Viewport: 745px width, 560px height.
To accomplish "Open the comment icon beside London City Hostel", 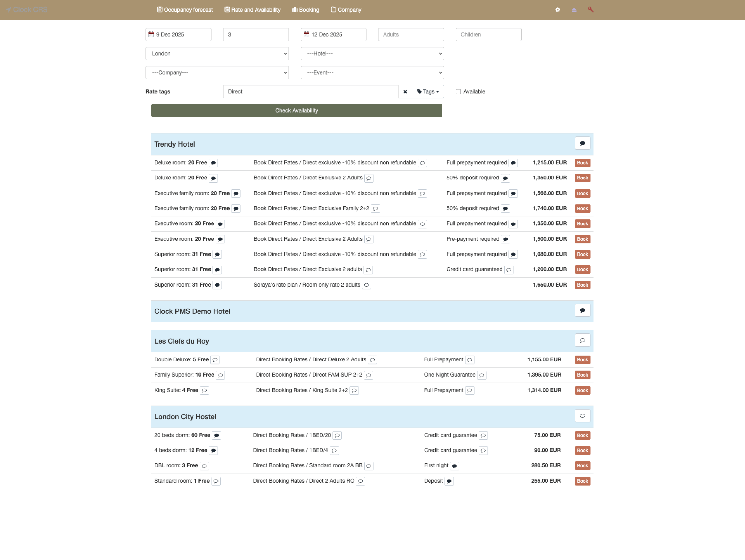I will [583, 416].
